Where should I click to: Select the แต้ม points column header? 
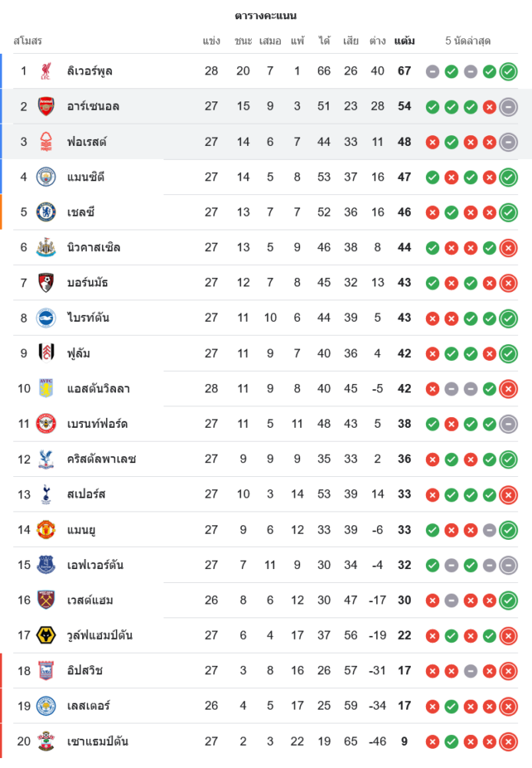click(405, 41)
